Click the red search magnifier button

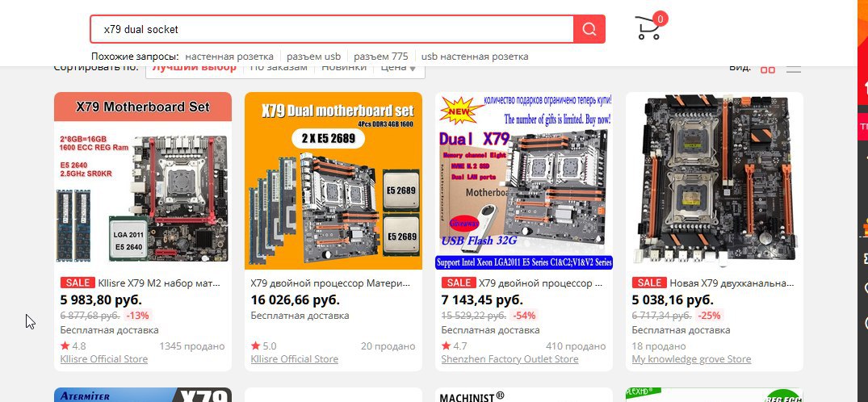(589, 29)
